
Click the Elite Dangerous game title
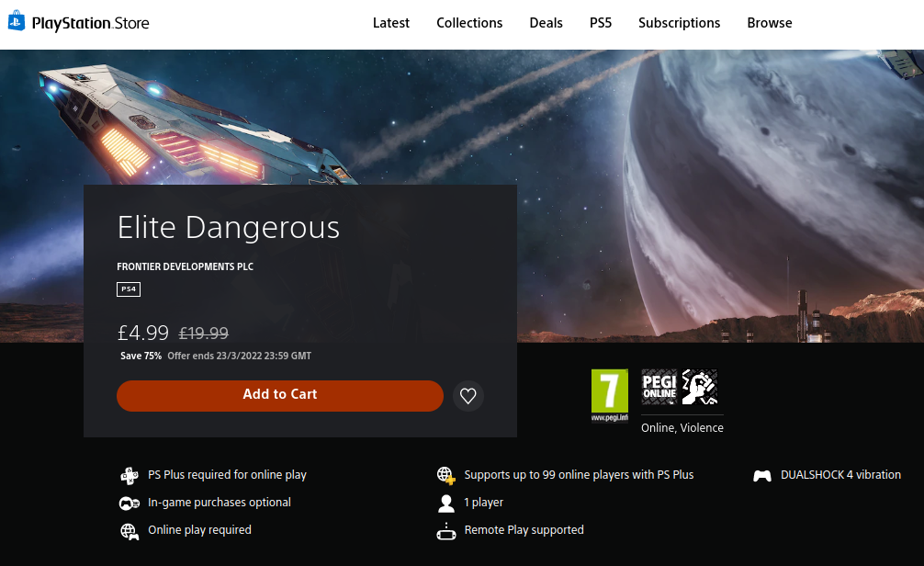[x=228, y=227]
